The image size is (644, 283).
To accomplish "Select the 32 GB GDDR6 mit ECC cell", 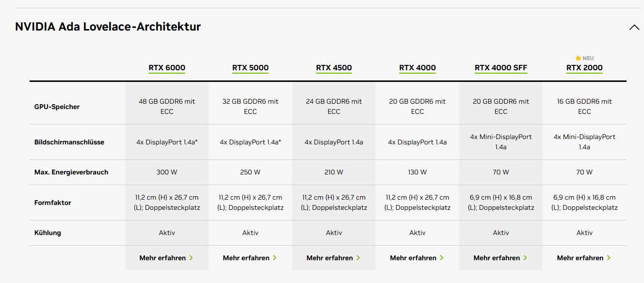I will click(x=250, y=107).
